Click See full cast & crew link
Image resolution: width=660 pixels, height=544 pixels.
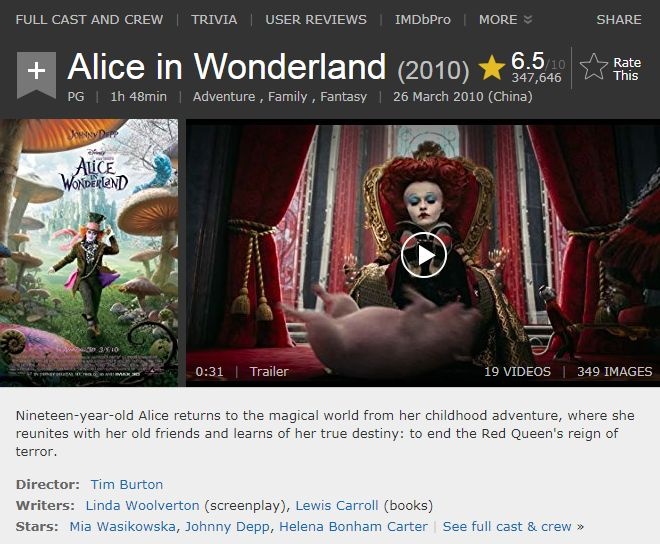pyautogui.click(x=513, y=526)
